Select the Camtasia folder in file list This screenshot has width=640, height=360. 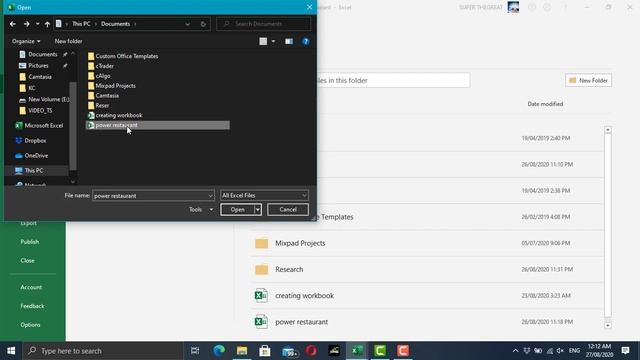tap(107, 96)
